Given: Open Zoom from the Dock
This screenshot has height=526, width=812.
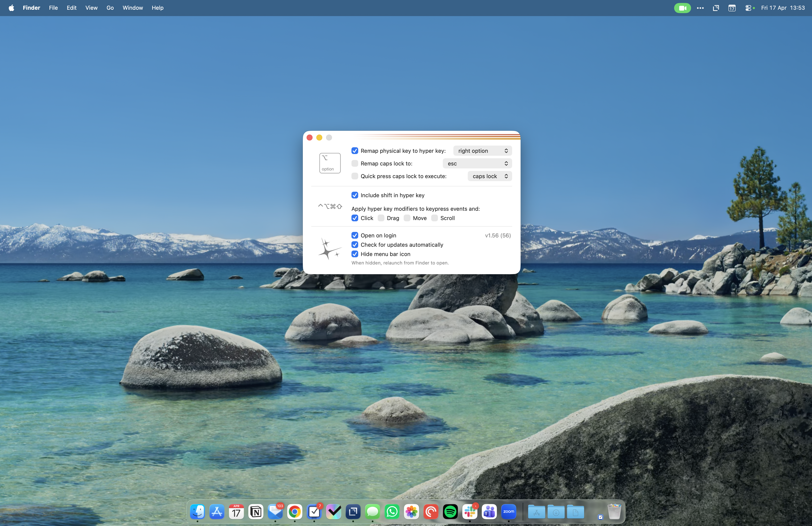Looking at the screenshot, I should (x=508, y=512).
